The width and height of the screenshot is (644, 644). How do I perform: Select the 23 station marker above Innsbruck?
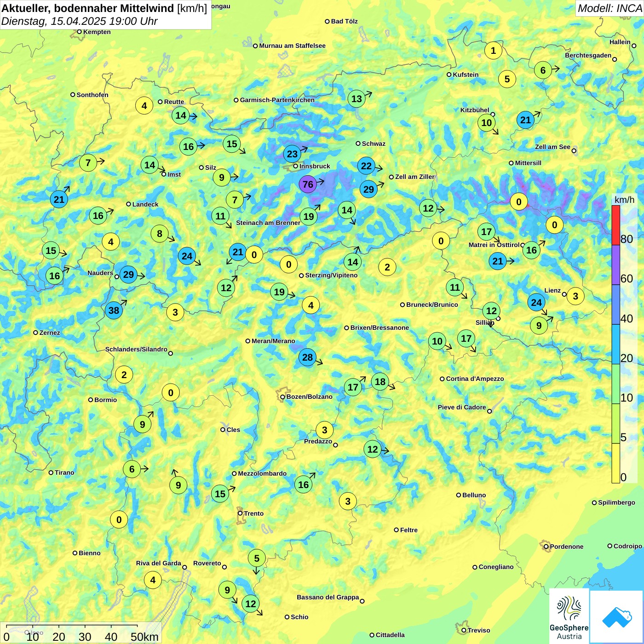293,154
